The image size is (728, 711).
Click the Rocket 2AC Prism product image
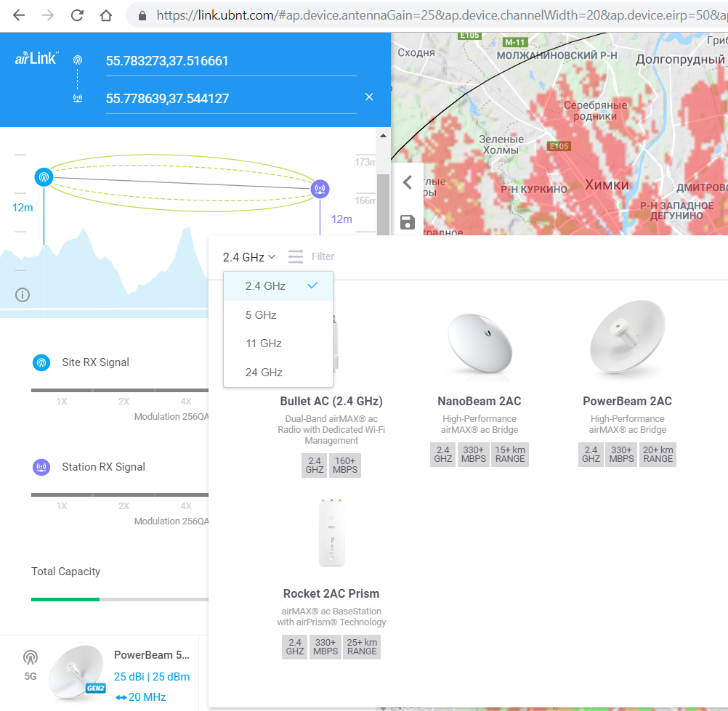click(331, 532)
